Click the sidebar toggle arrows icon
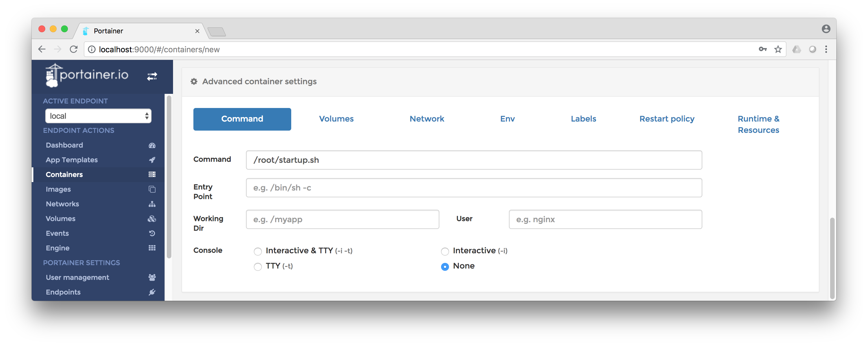The image size is (868, 346). click(x=152, y=77)
